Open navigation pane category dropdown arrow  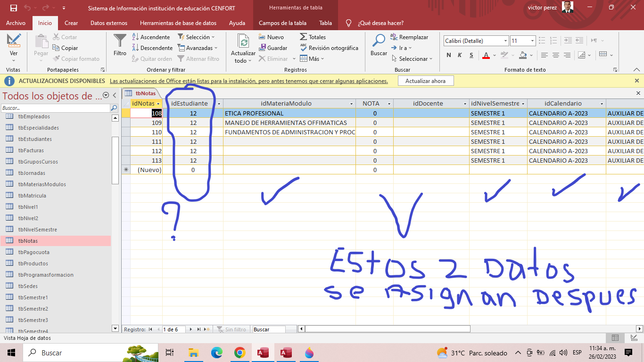click(106, 96)
